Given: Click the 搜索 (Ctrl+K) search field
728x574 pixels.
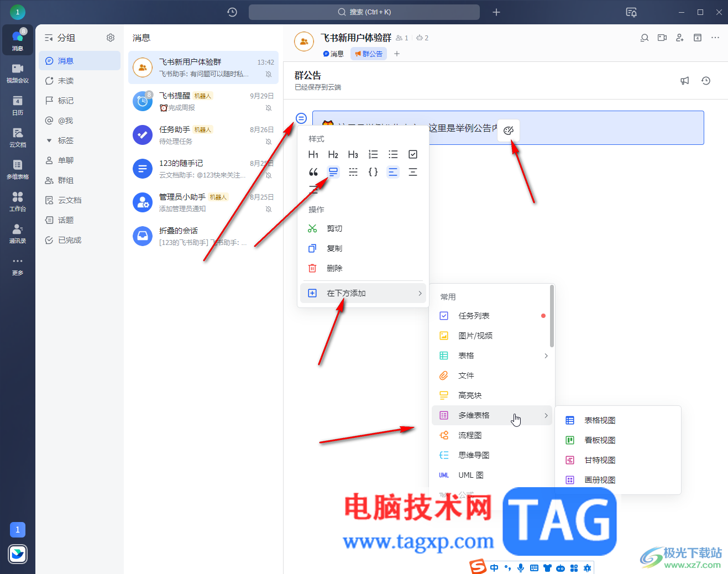Looking at the screenshot, I should pyautogui.click(x=364, y=12).
